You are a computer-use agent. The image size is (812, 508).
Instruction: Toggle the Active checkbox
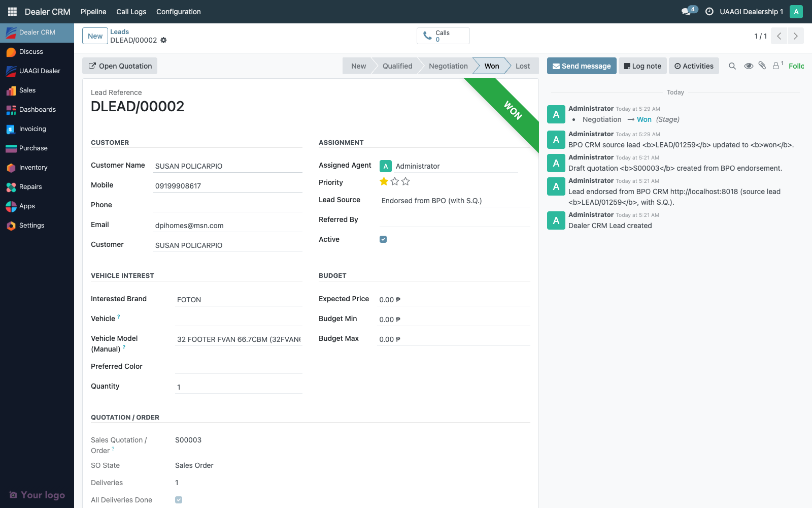pos(383,239)
